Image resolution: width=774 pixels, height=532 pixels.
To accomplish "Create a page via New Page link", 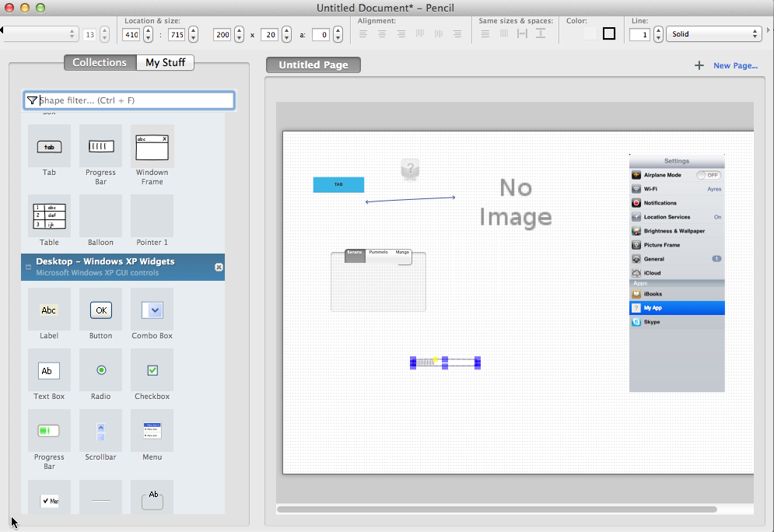I will (x=736, y=65).
